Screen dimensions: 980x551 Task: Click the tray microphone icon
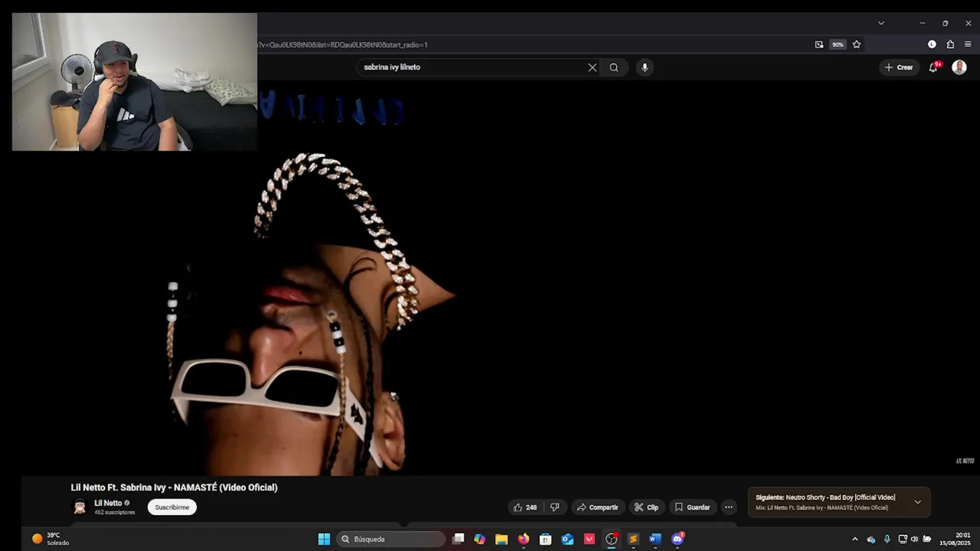coord(887,540)
